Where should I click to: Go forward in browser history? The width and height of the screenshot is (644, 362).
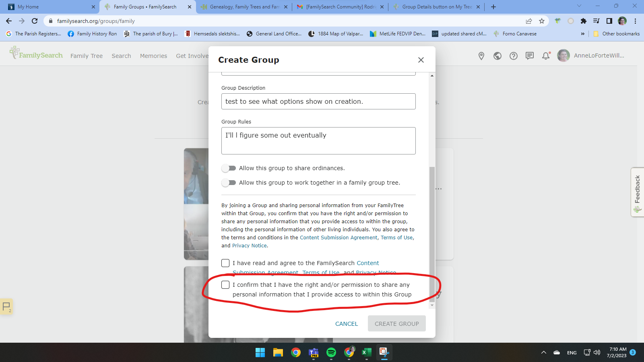point(22,21)
